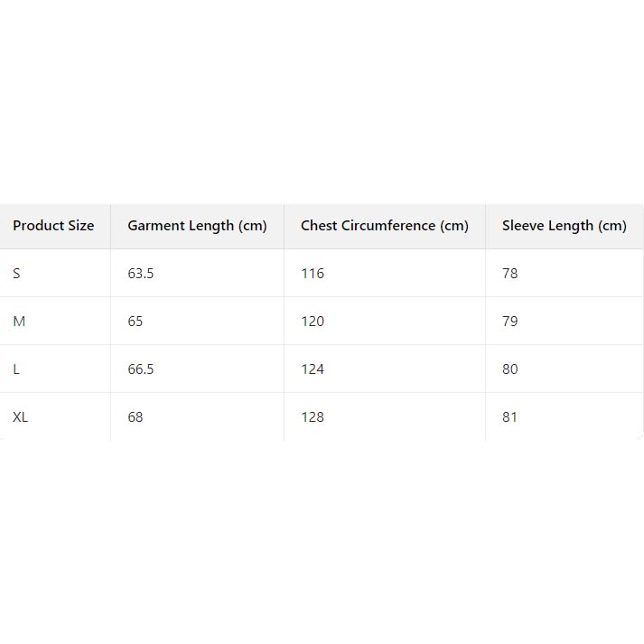The width and height of the screenshot is (644, 644).
Task: Select the 63.5 garment length value
Action: point(141,274)
